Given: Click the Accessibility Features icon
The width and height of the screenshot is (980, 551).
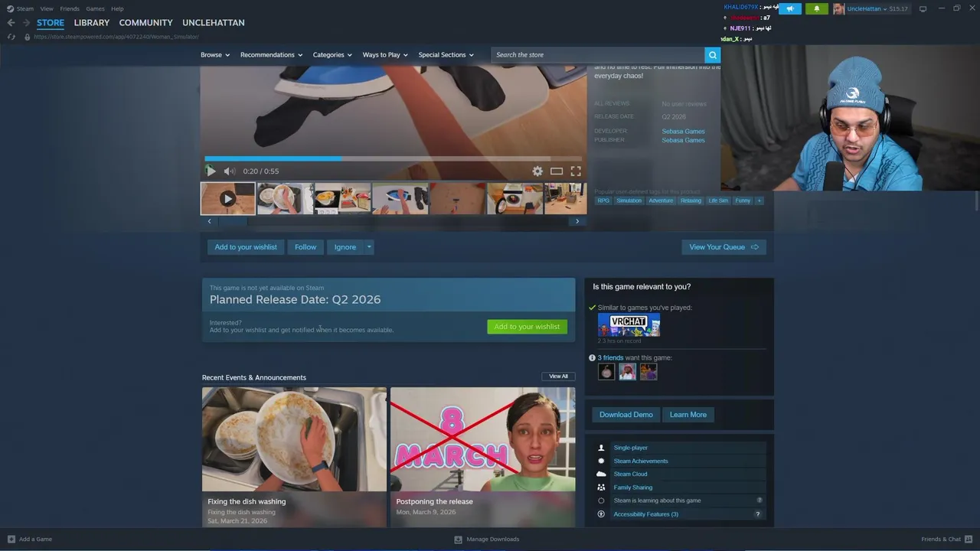Looking at the screenshot, I should tap(601, 514).
